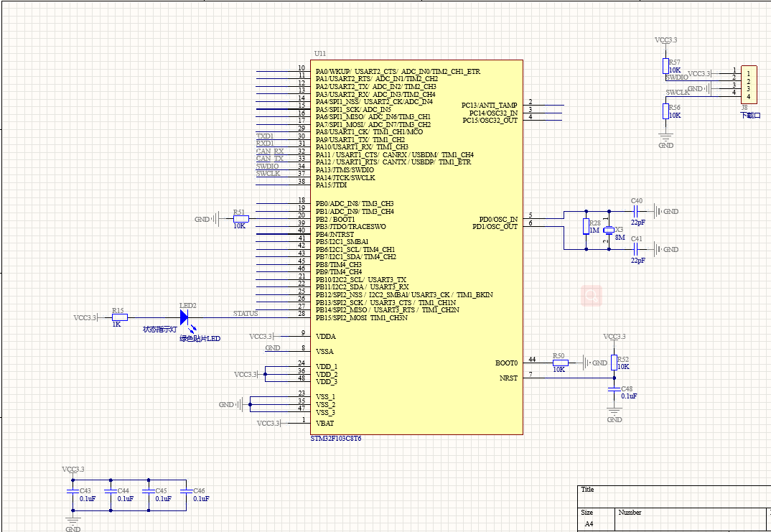Click the VSSA pin name
771x532 pixels.
click(x=324, y=352)
